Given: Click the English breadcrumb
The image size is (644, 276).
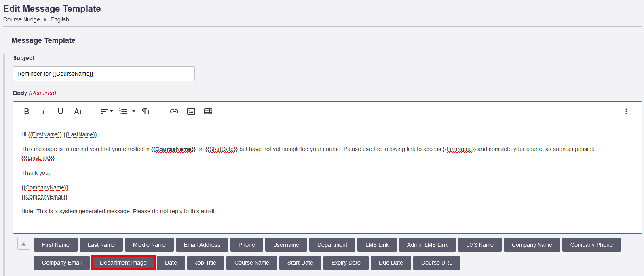Looking at the screenshot, I should pyautogui.click(x=60, y=19).
